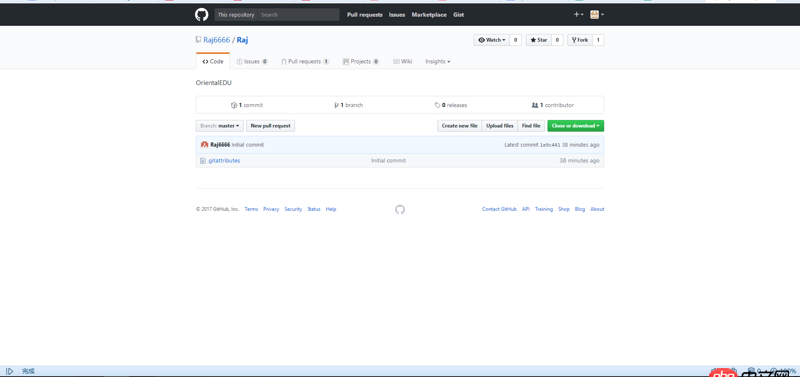Go to Marketplace in top navigation
The width and height of the screenshot is (800, 377).
pyautogui.click(x=429, y=15)
